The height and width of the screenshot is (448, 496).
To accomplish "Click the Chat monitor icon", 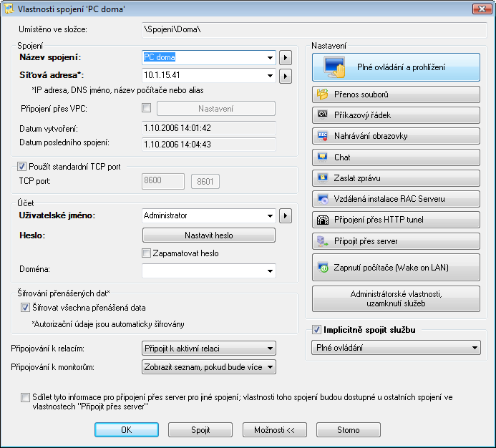I will pos(323,157).
